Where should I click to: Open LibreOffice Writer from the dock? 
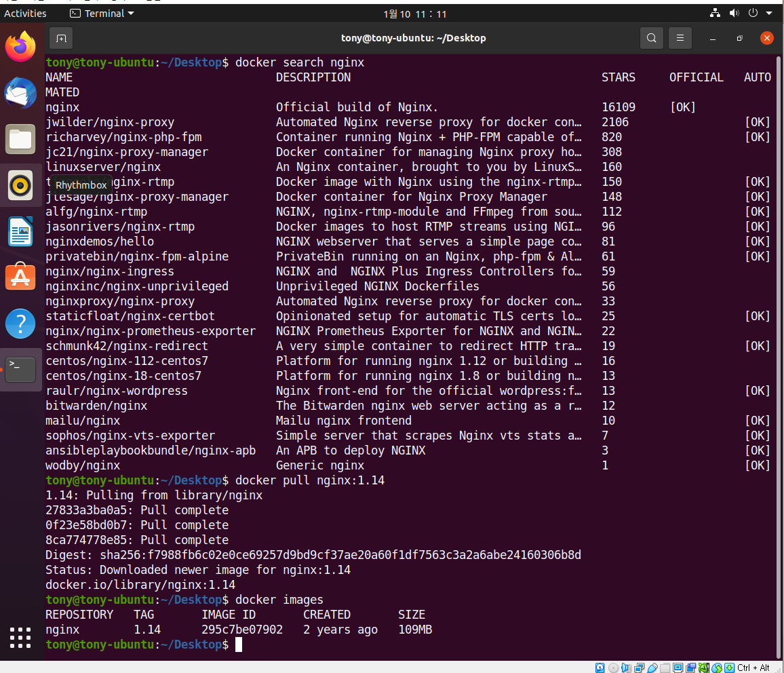click(x=20, y=231)
